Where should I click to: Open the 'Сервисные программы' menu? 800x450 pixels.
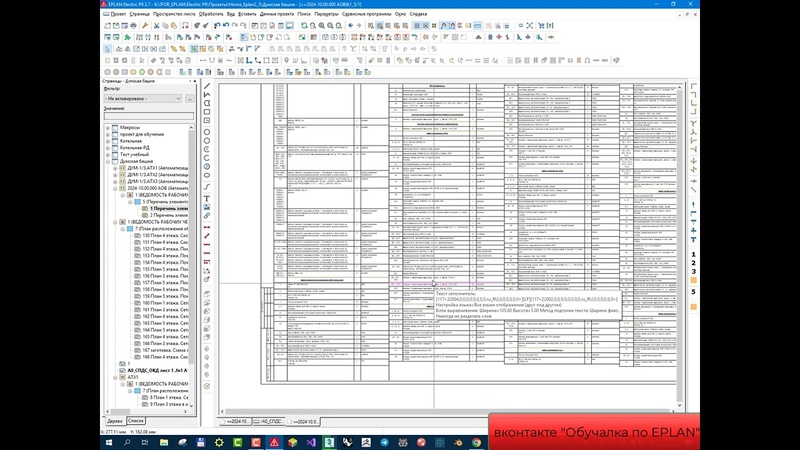pyautogui.click(x=366, y=14)
